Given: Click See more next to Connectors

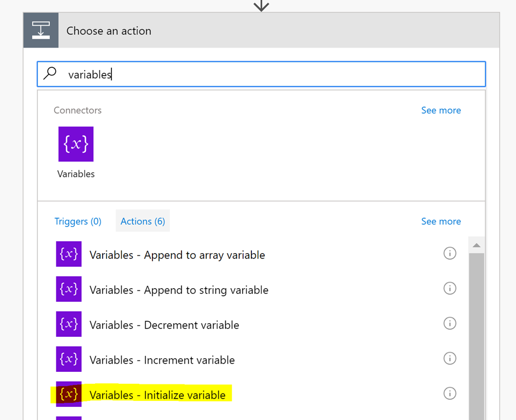Looking at the screenshot, I should 441,110.
